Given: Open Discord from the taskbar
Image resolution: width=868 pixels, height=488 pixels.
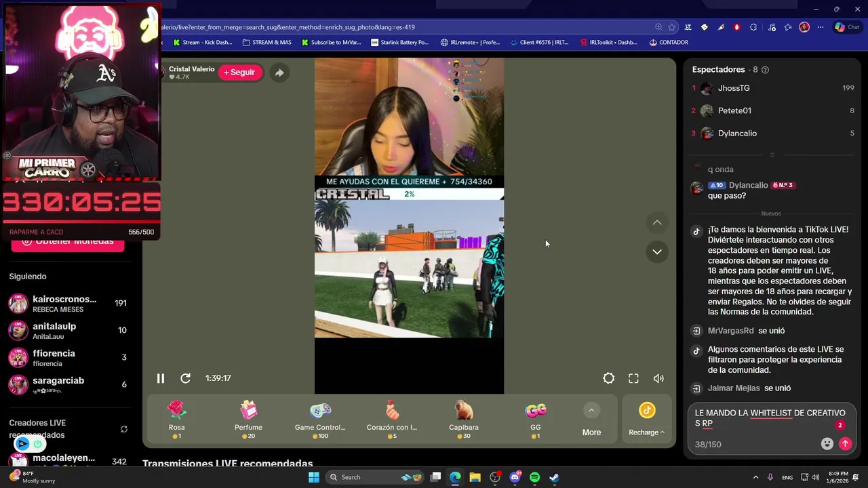Looking at the screenshot, I should click(515, 477).
